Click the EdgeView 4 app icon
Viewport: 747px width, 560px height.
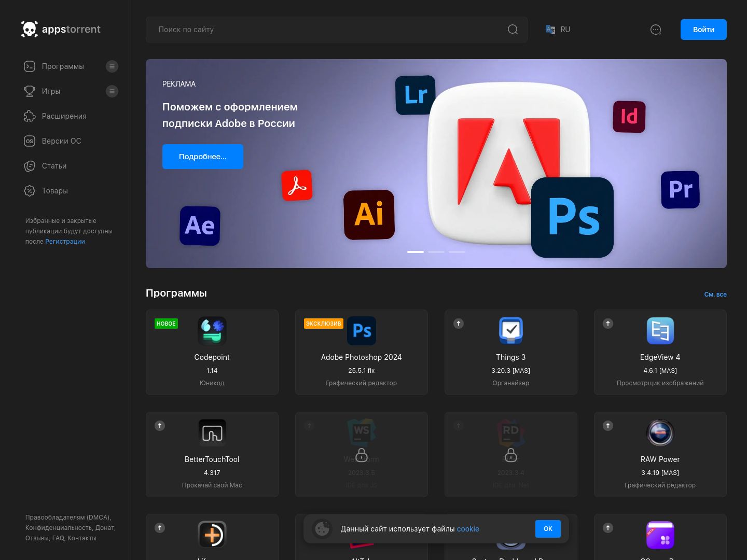click(x=660, y=331)
